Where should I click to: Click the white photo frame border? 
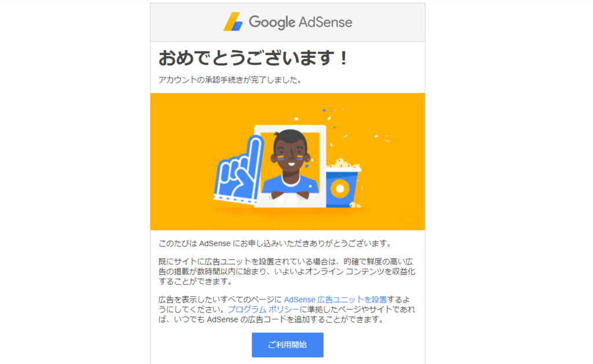[x=290, y=166]
